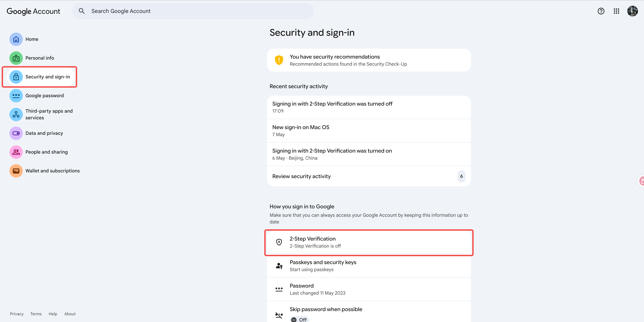Click the Google Account logo
644x322 pixels.
pyautogui.click(x=33, y=11)
